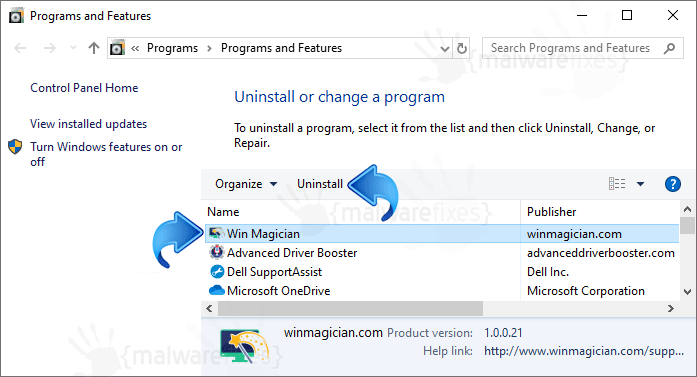The height and width of the screenshot is (377, 697).
Task: Sort by the Name column header
Action: 223,212
